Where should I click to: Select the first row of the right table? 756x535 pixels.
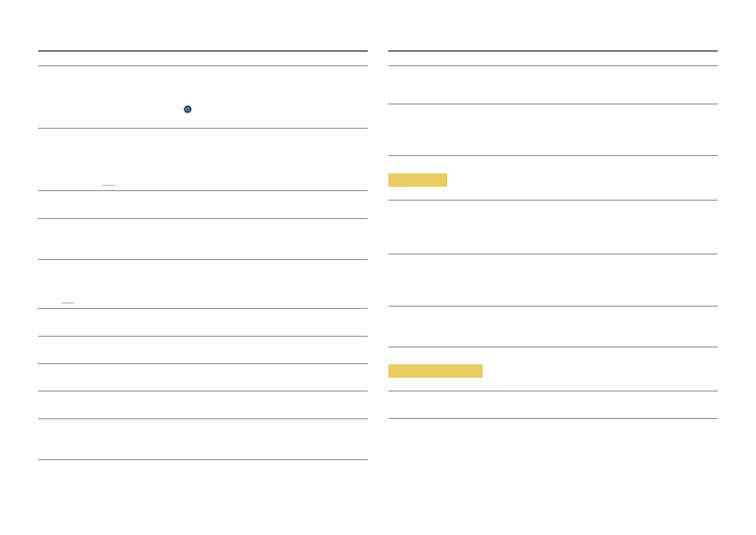coord(552,85)
